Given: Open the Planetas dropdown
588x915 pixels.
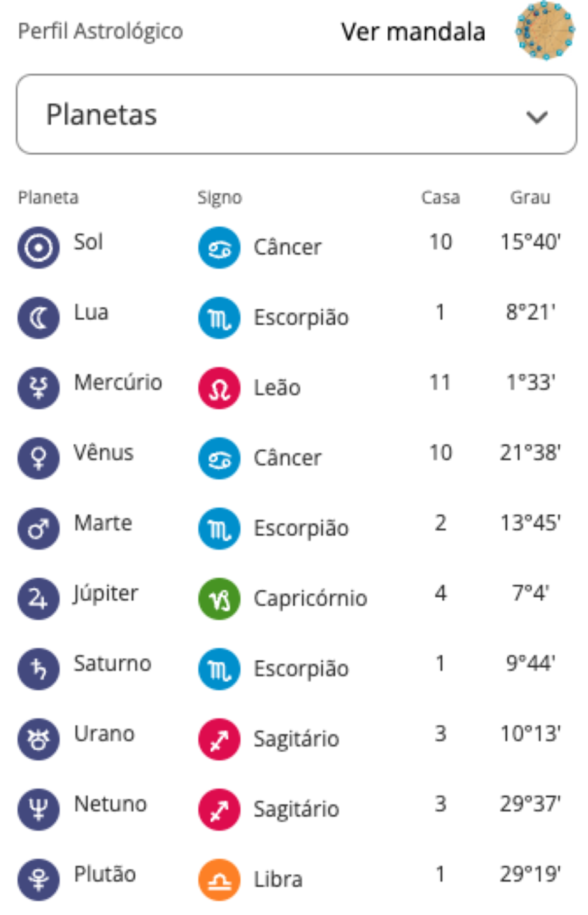Looking at the screenshot, I should (x=296, y=115).
